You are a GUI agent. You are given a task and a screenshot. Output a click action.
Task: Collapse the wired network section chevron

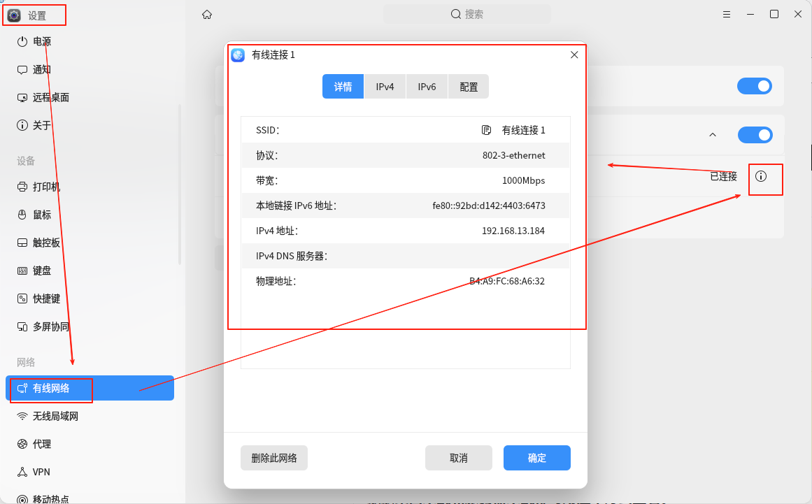tap(713, 134)
